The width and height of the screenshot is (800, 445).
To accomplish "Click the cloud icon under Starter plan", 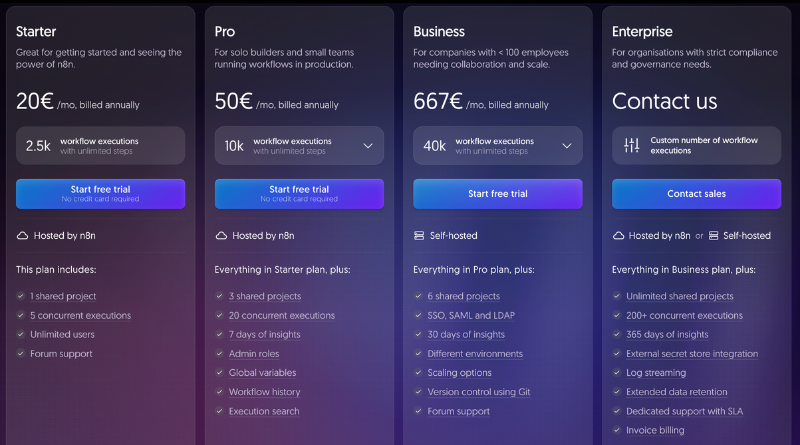I will pos(22,236).
